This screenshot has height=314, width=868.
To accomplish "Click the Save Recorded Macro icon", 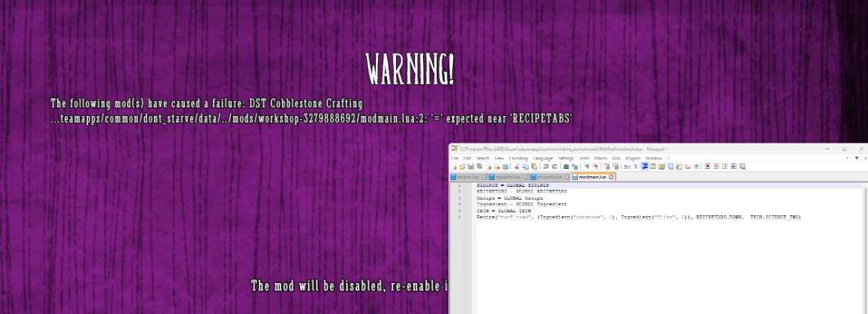I will [742, 166].
